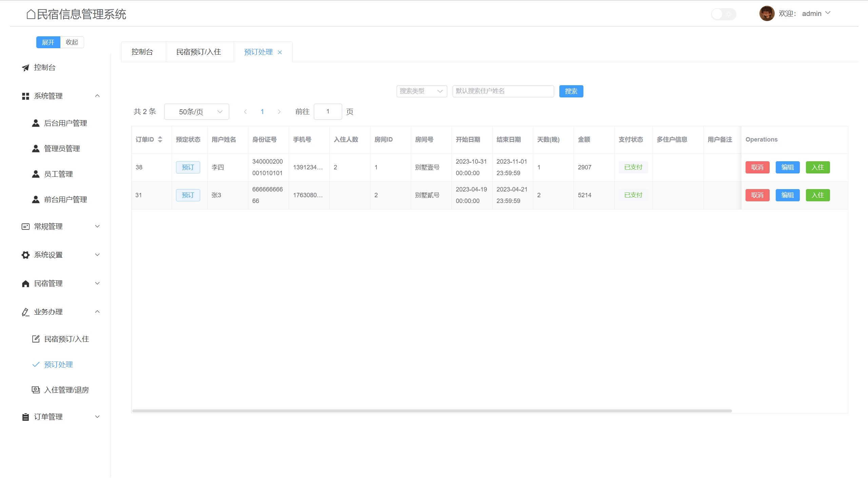Click the table's horizontal scrollbar
This screenshot has height=480, width=868.
431,411
